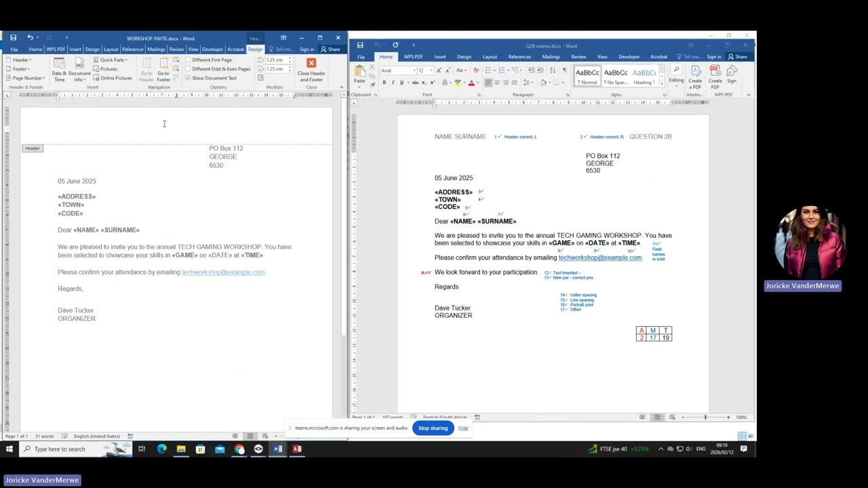Click the techworkshop@example.com link in WORKSHOP INVITE
This screenshot has height=488, width=868.
(222, 272)
